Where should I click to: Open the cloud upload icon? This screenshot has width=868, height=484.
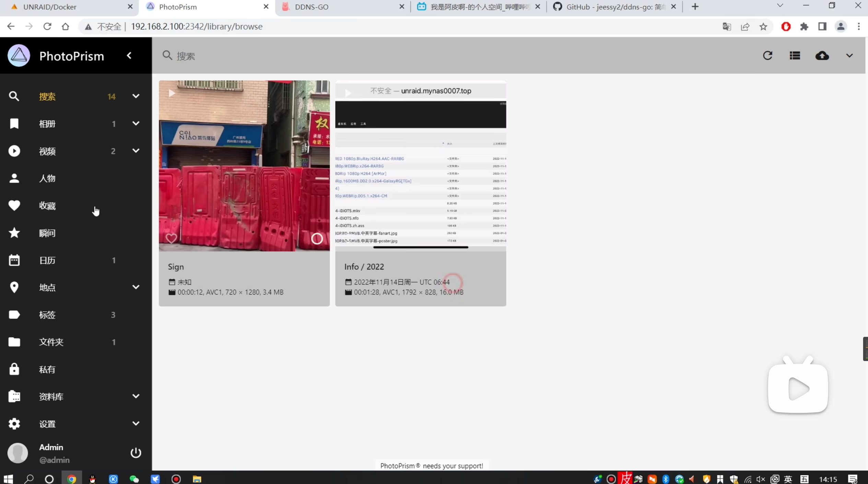822,56
